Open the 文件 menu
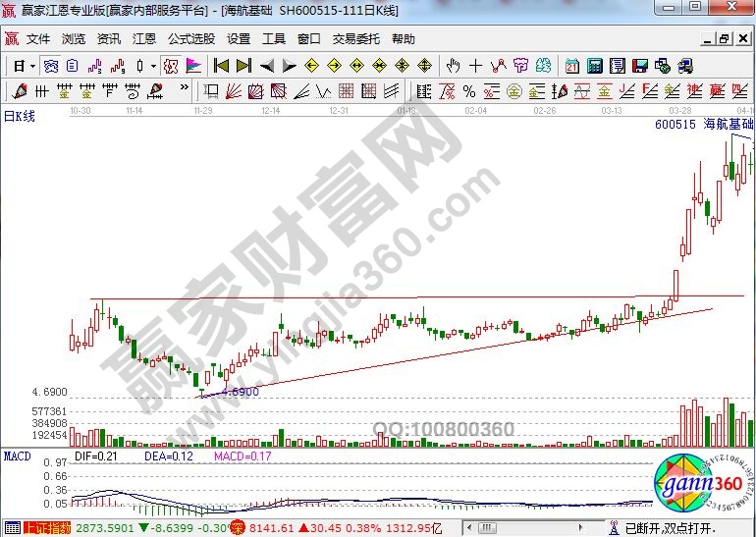Image resolution: width=756 pixels, height=537 pixels. click(37, 39)
